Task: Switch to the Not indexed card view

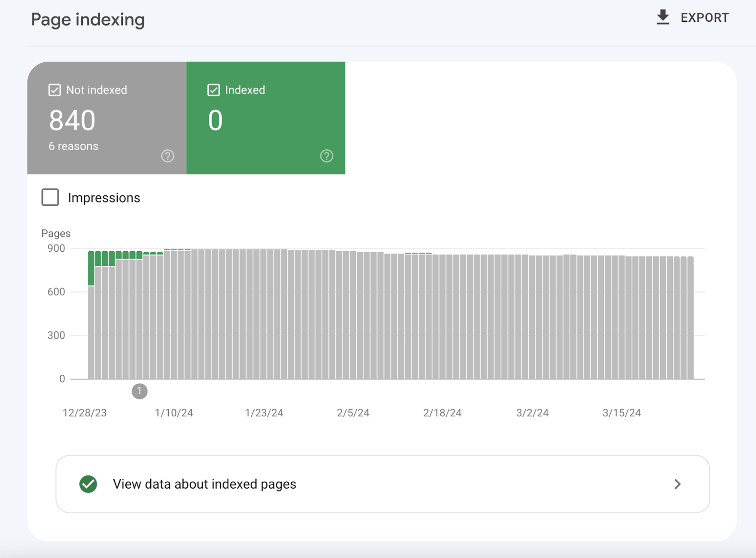Action: pyautogui.click(x=107, y=118)
